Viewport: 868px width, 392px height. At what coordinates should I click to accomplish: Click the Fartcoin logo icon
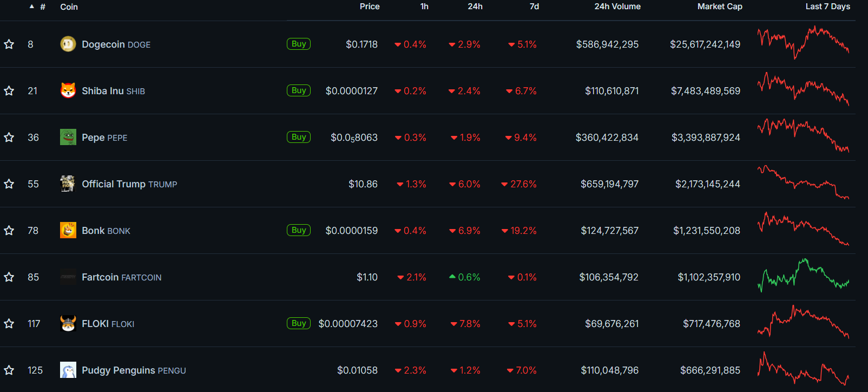68,277
